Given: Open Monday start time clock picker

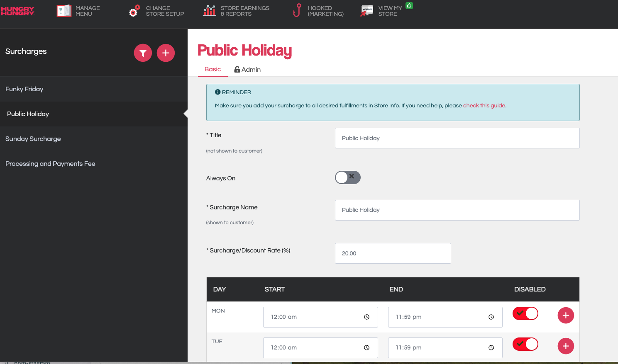Looking at the screenshot, I should pyautogui.click(x=366, y=317).
